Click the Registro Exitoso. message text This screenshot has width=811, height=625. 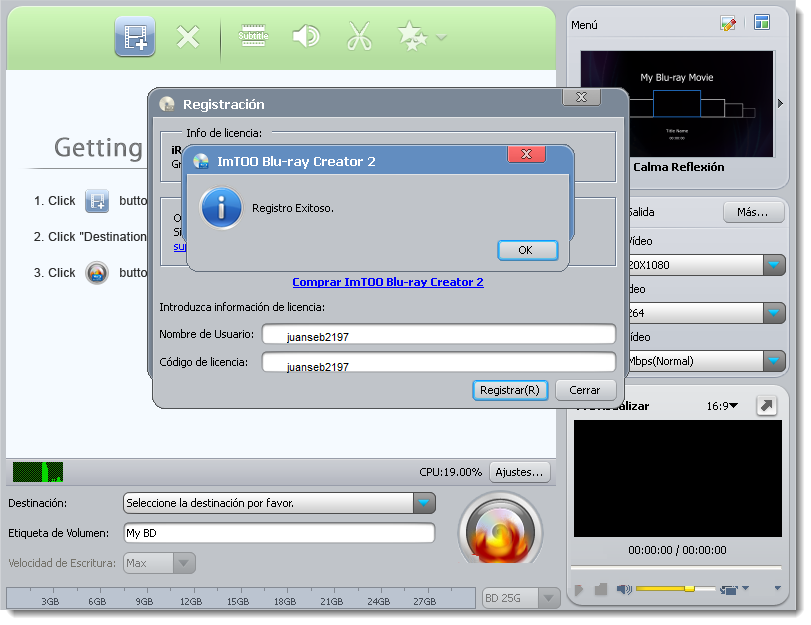pos(293,208)
